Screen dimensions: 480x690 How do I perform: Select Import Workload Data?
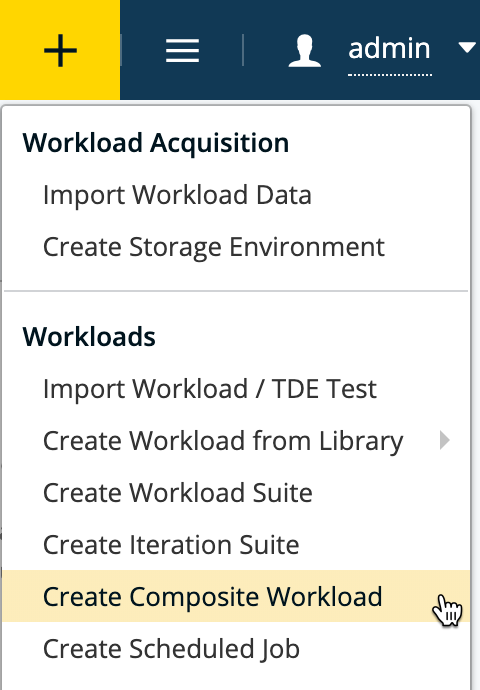point(177,195)
